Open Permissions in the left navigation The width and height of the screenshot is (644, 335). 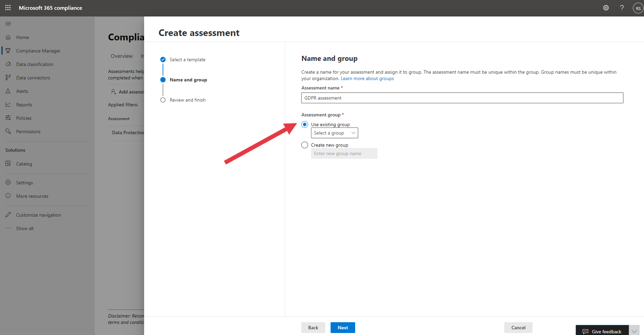(28, 132)
